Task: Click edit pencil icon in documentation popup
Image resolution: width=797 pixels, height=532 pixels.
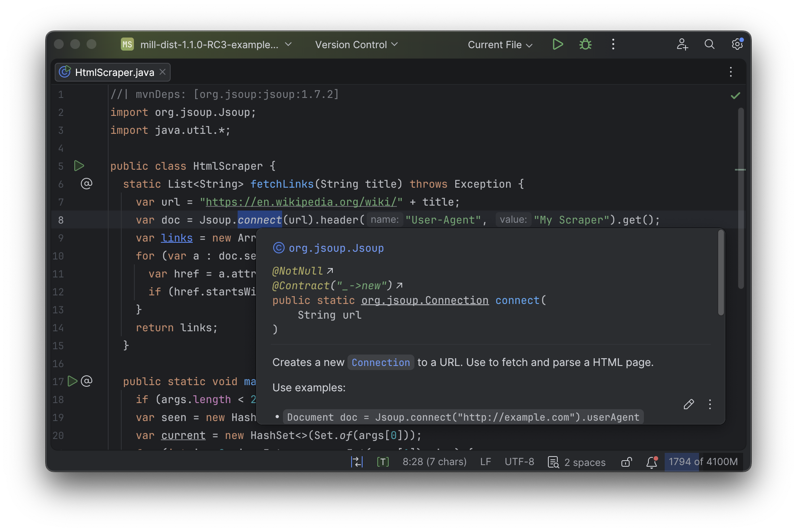Action: click(689, 404)
